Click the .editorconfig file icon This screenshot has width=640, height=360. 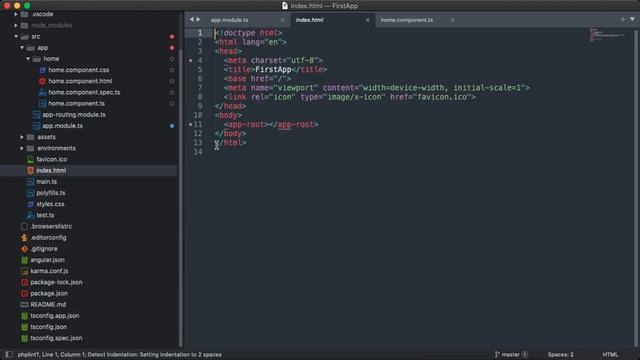click(x=24, y=238)
